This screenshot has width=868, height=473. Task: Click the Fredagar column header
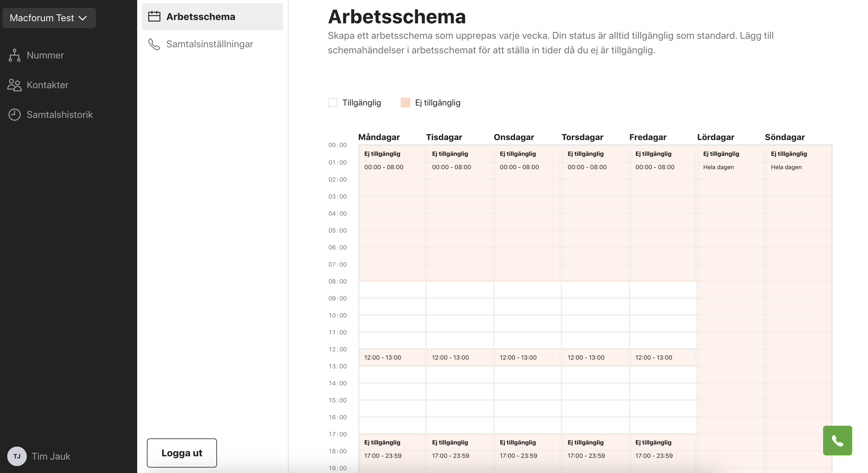[648, 137]
